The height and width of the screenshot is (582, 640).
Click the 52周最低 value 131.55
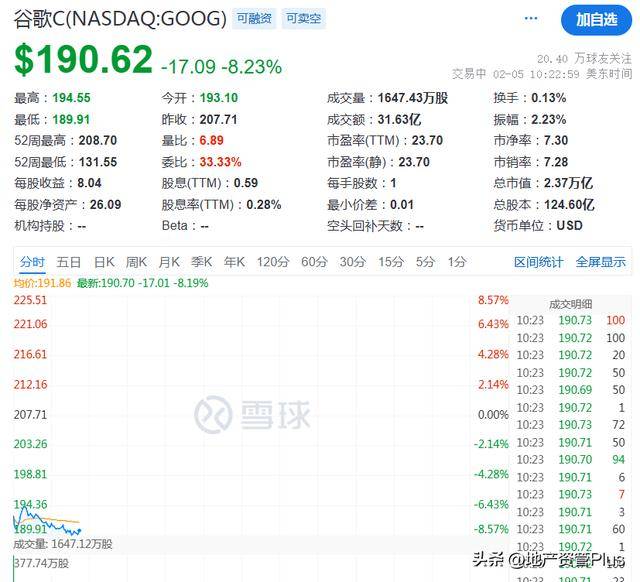[98, 162]
